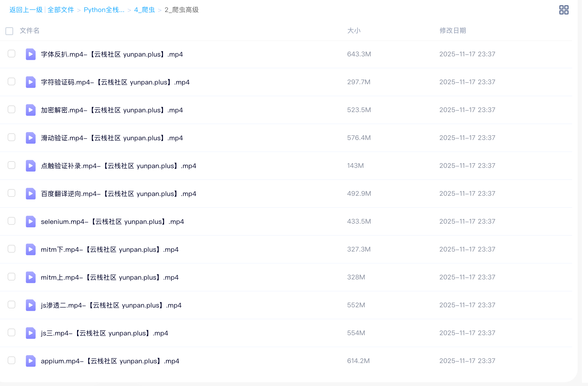588x386 pixels.
Task: Open file js渗透二.mp4 by its name
Action: [111, 305]
